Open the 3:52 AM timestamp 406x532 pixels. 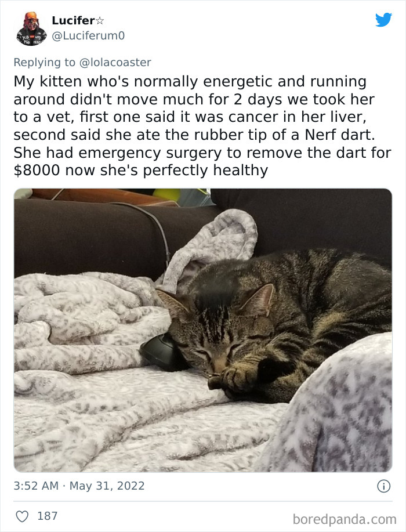coord(36,486)
